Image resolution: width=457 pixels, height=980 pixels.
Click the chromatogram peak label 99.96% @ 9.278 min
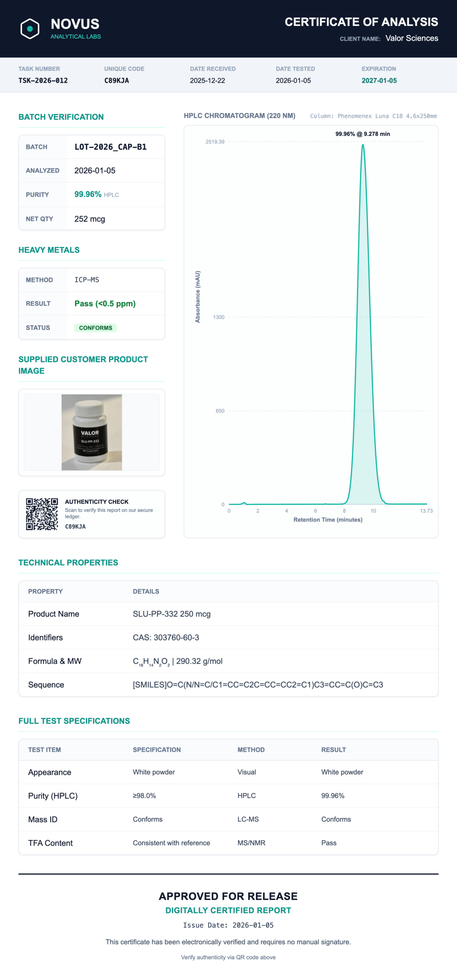(x=362, y=134)
